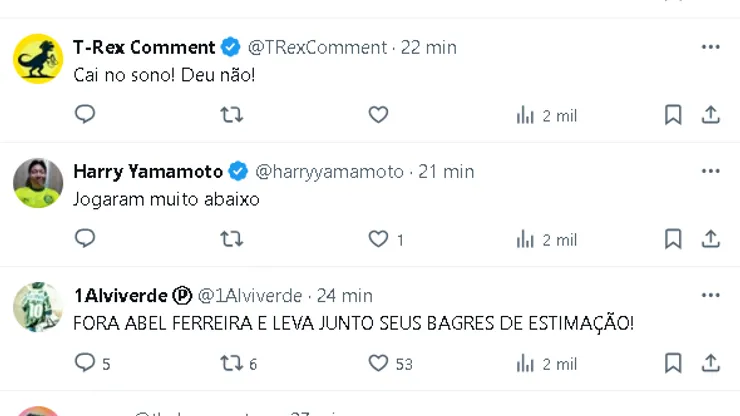The image size is (740, 416).
Task: Open more options for 1Alviverde tweet
Action: pos(710,295)
